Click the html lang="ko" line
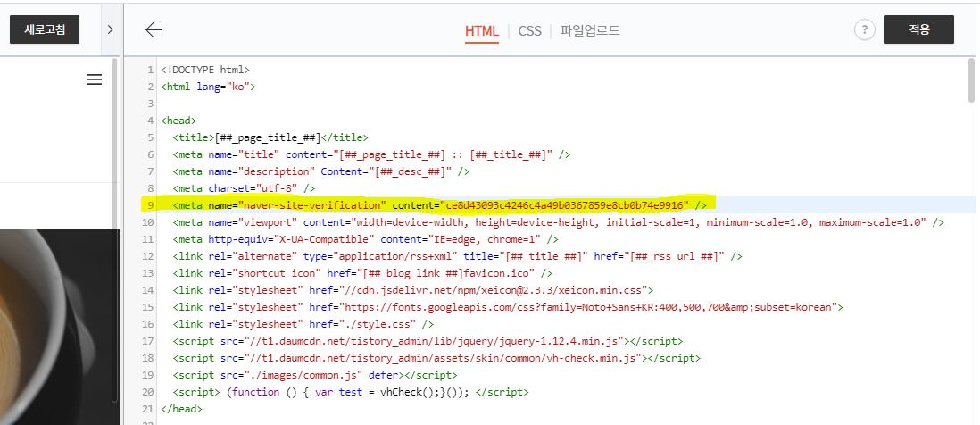Screen dimensions: 980x425 pos(208,87)
